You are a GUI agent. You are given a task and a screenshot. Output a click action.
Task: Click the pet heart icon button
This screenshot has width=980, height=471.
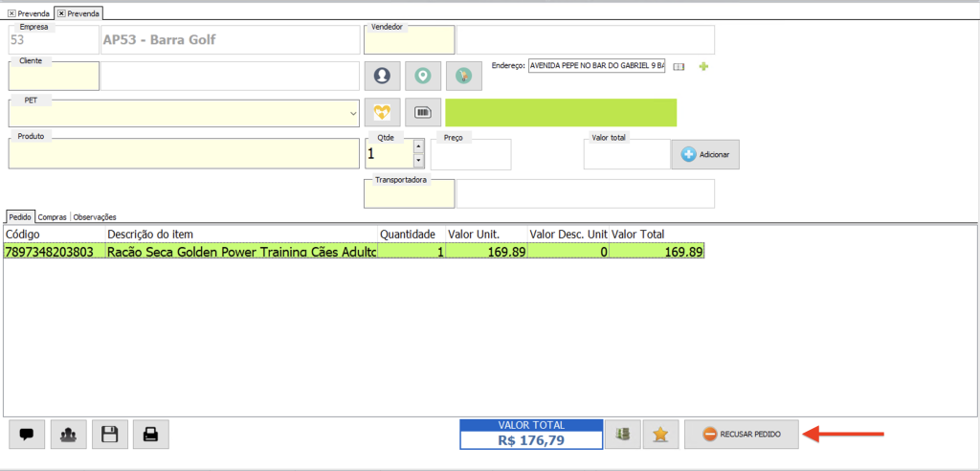383,112
